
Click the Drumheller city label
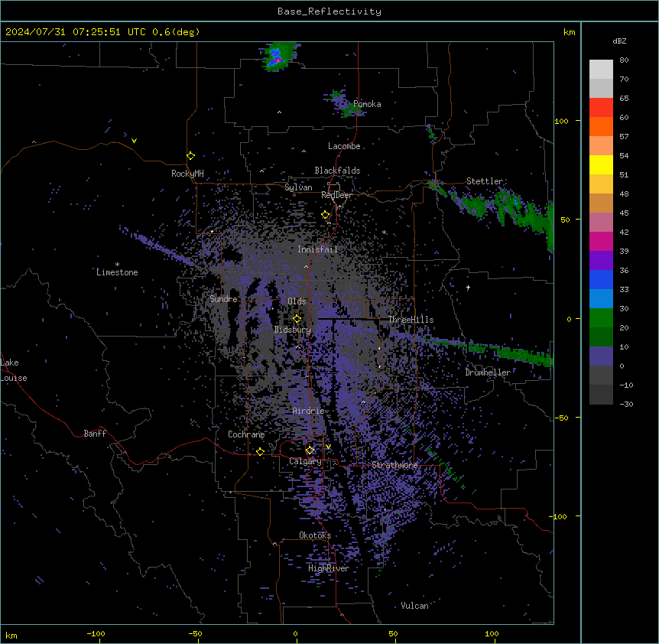488,372
